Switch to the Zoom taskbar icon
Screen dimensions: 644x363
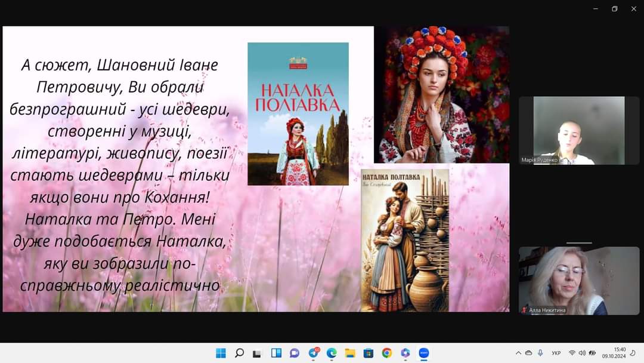424,353
